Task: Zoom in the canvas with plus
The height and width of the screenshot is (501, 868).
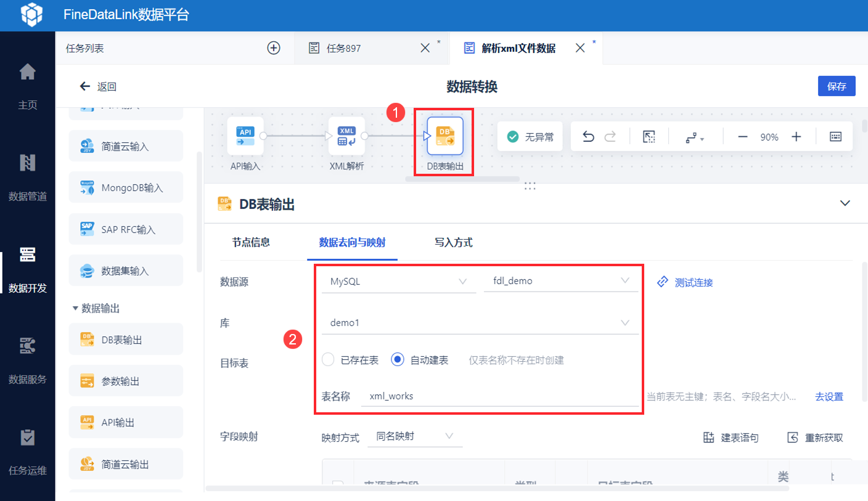Action: point(796,137)
